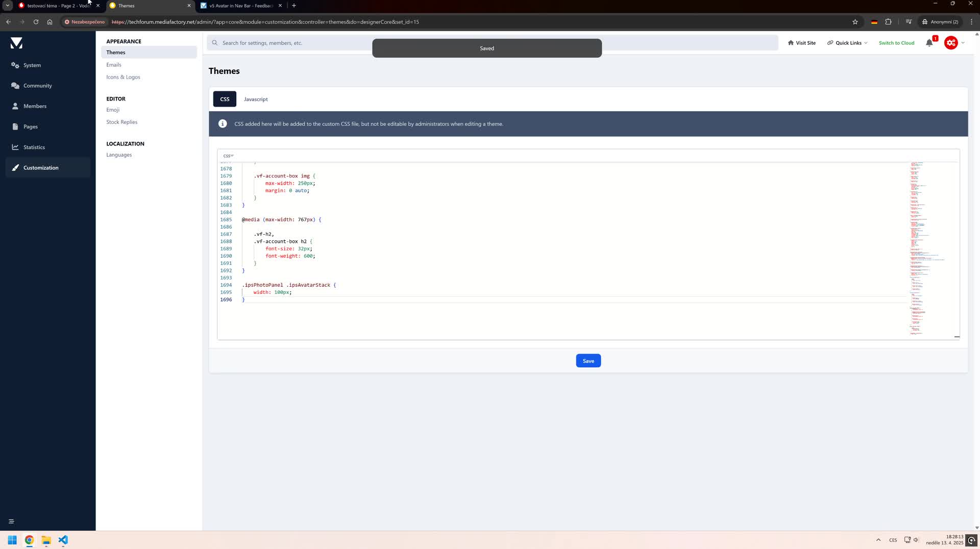This screenshot has width=980, height=549.
Task: Switch to the CSS tab
Action: (225, 99)
